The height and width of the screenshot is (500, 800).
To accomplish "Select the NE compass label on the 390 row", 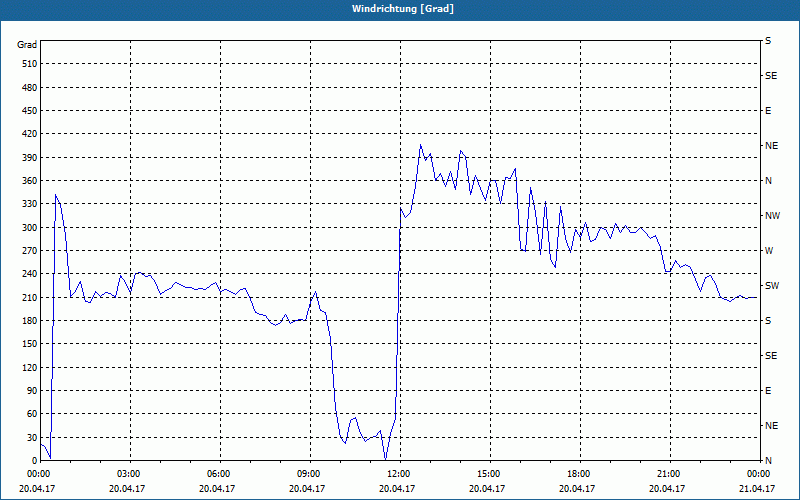I will (x=771, y=146).
